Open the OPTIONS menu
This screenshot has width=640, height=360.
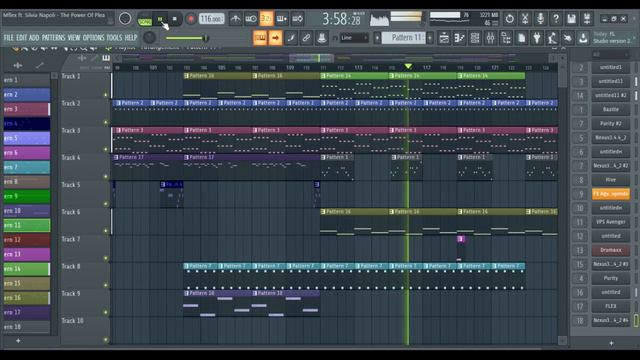tap(94, 38)
